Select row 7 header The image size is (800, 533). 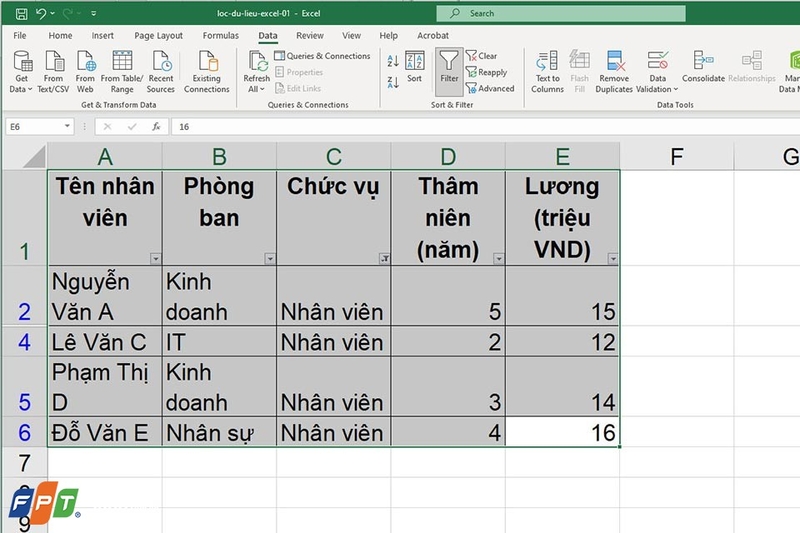click(x=24, y=463)
